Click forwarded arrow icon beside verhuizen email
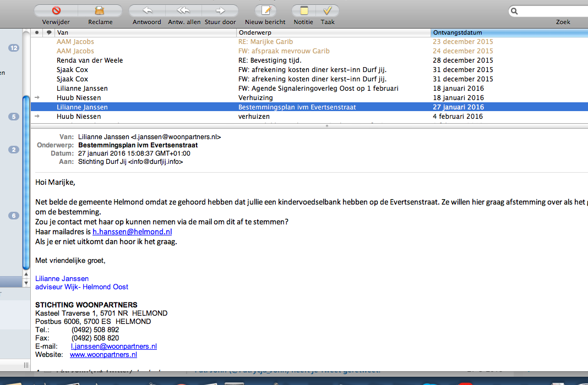The image size is (588, 385). [37, 116]
